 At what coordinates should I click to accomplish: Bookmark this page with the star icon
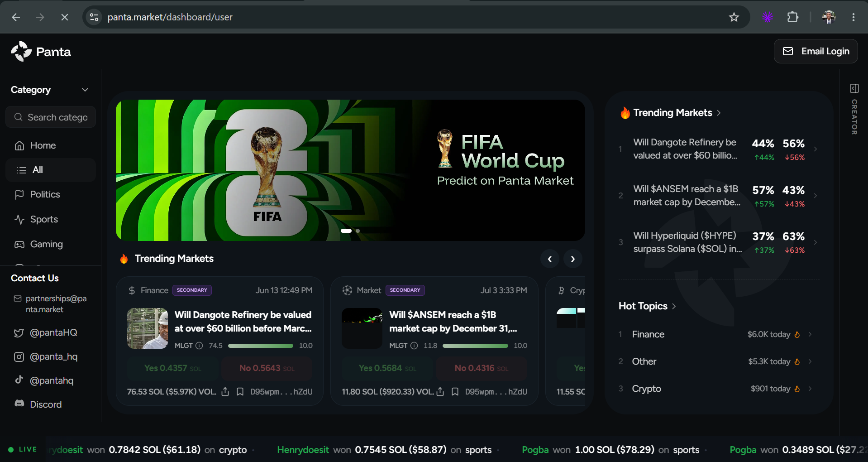pos(734,17)
